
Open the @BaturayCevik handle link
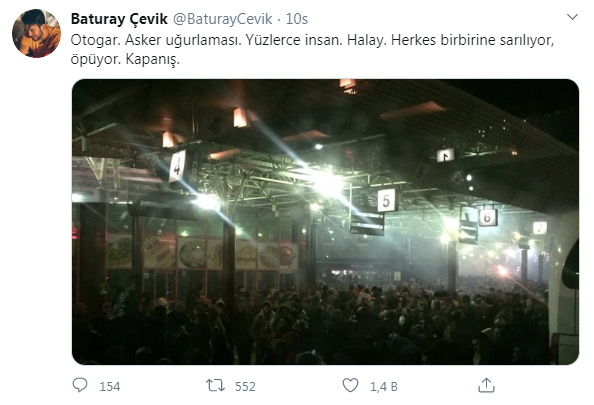click(x=222, y=19)
